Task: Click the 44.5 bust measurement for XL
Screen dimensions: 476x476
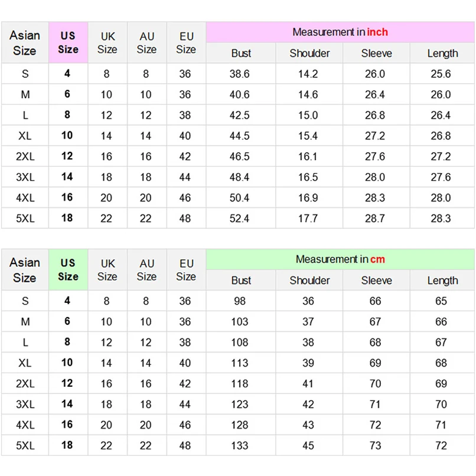Action: coord(240,136)
